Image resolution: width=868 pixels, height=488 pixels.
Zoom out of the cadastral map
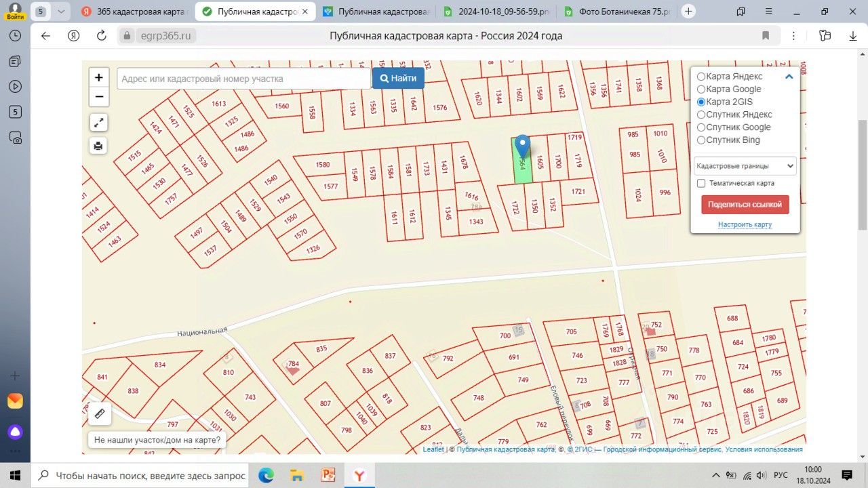(x=99, y=97)
